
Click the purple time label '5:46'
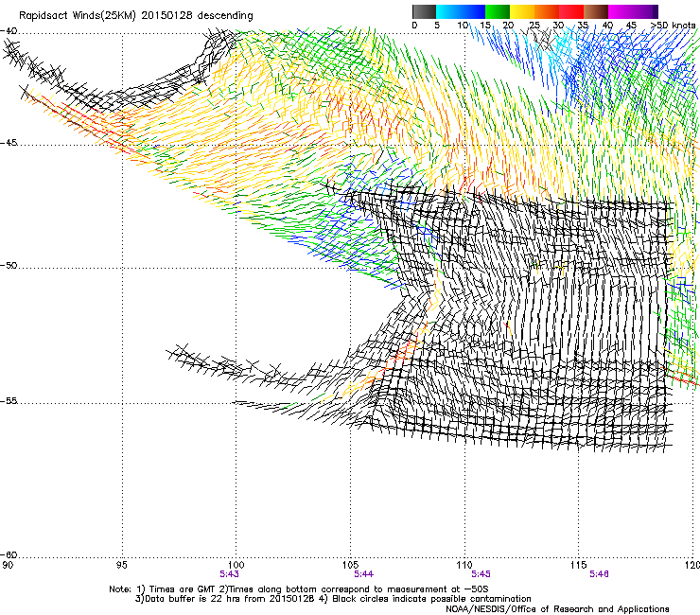click(x=599, y=574)
